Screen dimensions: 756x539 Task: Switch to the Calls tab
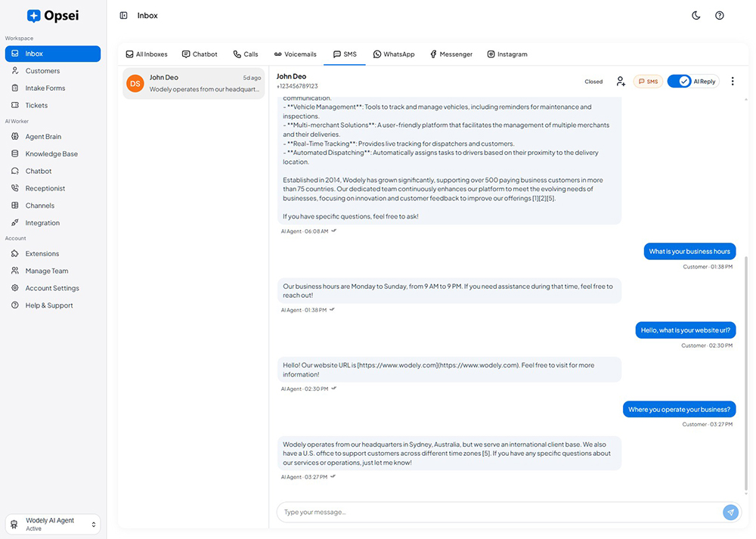coord(246,54)
